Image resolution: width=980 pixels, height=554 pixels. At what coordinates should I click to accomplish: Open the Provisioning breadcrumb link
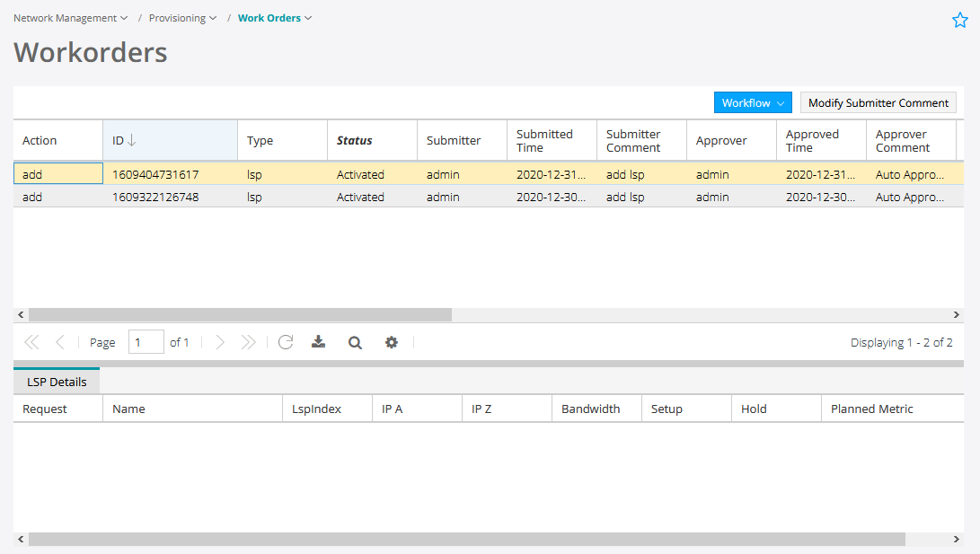177,17
